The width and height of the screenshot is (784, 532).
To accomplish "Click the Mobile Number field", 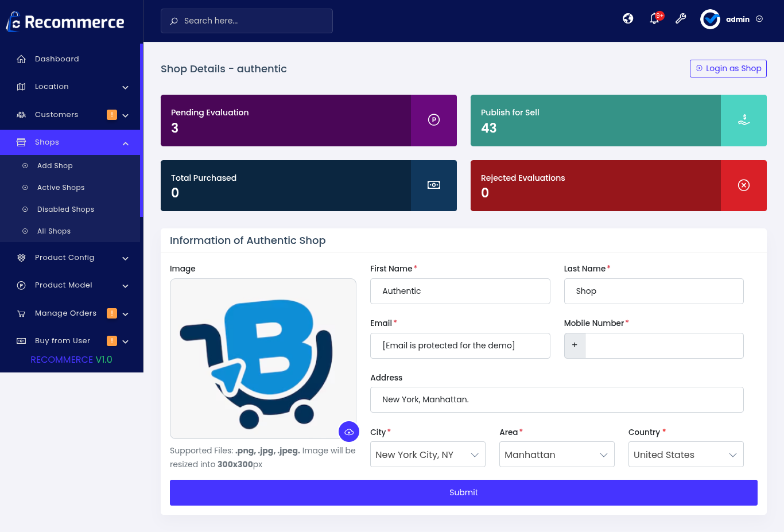I will pos(664,345).
